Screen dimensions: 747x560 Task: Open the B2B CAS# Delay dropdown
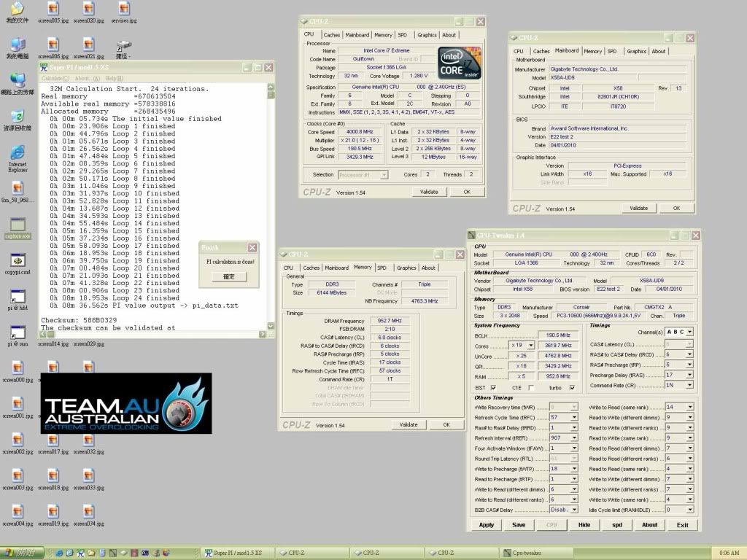pos(574,510)
